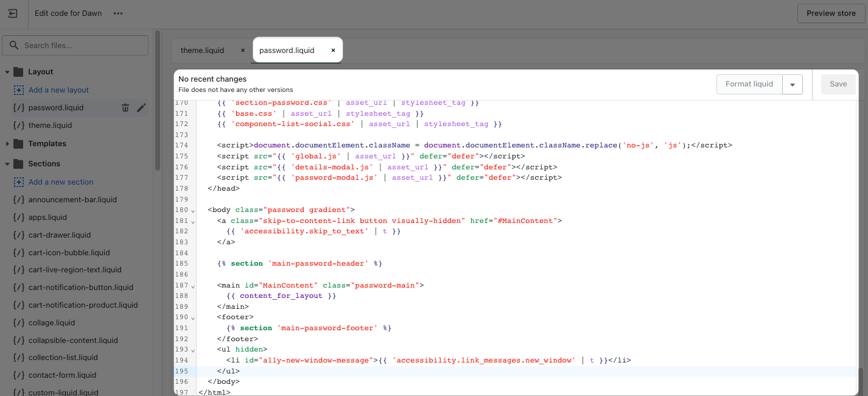The width and height of the screenshot is (868, 396).
Task: Open collection-list.liquid file
Action: [x=63, y=358]
